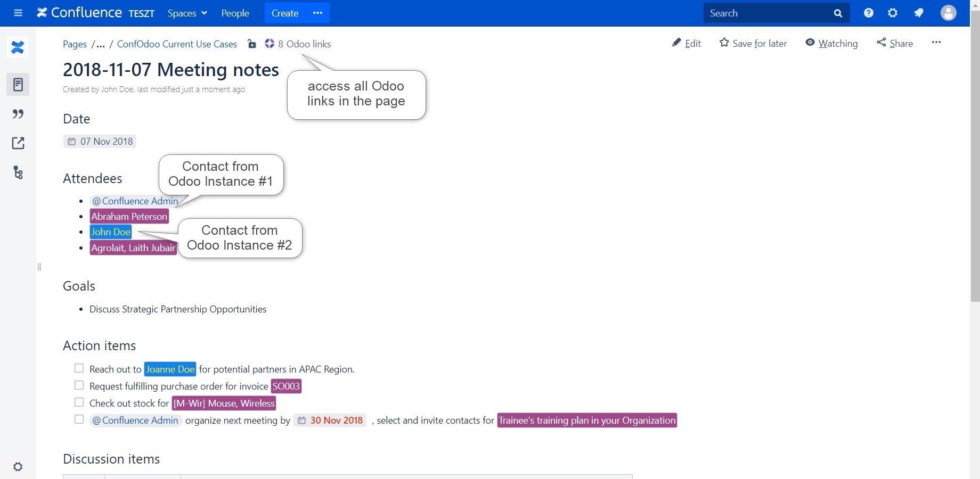980x479 pixels.
Task: Open the more-create ellipsis button
Action: pos(317,13)
